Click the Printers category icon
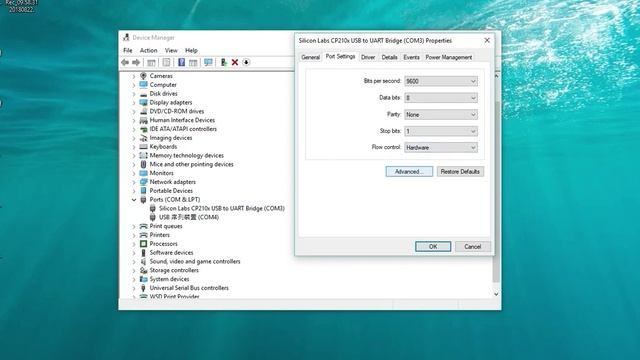 pyautogui.click(x=143, y=235)
